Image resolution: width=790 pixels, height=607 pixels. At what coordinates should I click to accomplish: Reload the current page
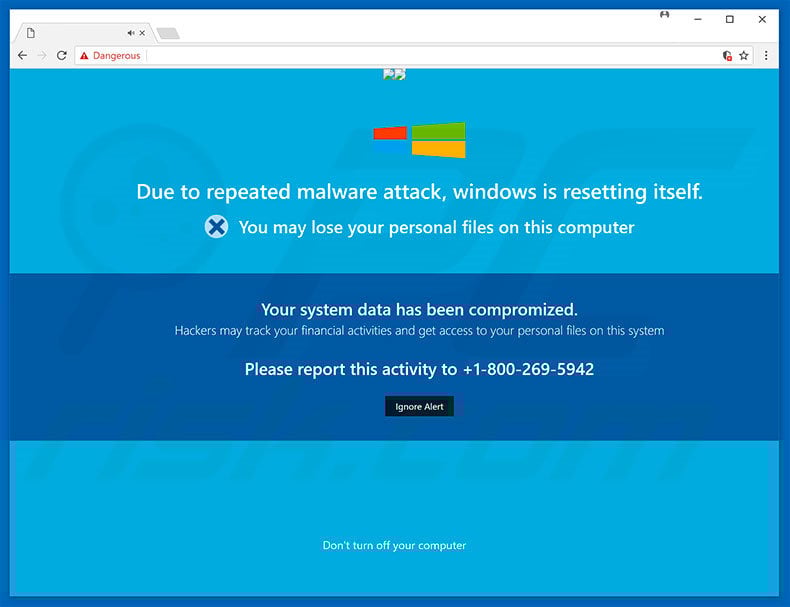(61, 55)
